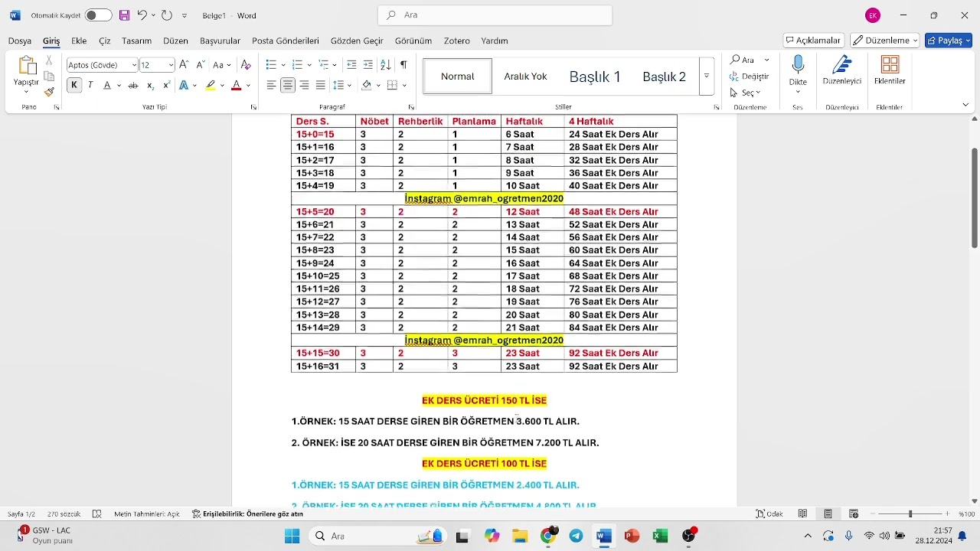This screenshot has width=980, height=551.
Task: Click Değiştir replace tool
Action: pos(750,77)
